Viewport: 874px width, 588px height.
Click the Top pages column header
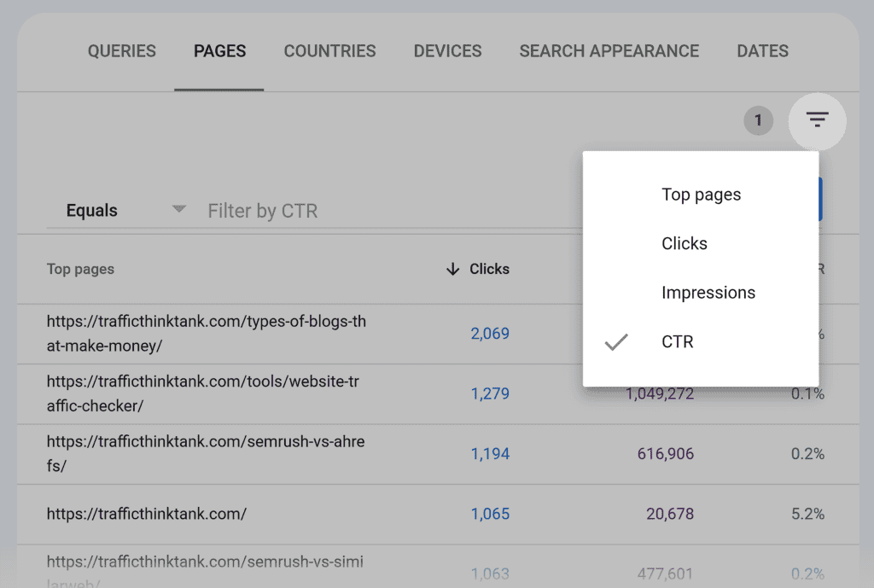[x=80, y=269]
